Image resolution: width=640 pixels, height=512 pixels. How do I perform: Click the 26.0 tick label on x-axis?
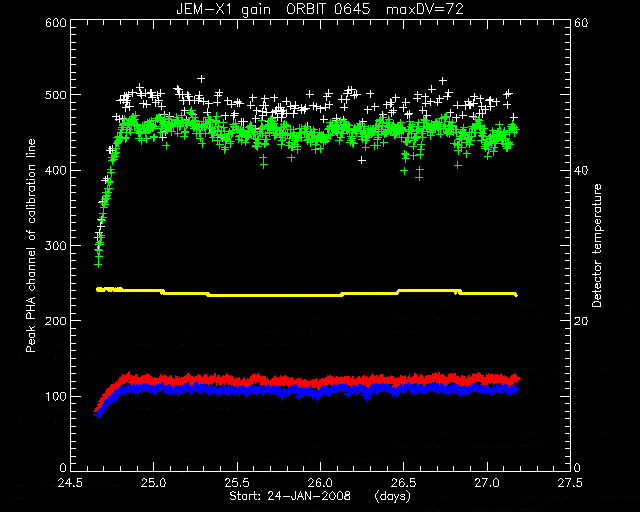click(321, 483)
